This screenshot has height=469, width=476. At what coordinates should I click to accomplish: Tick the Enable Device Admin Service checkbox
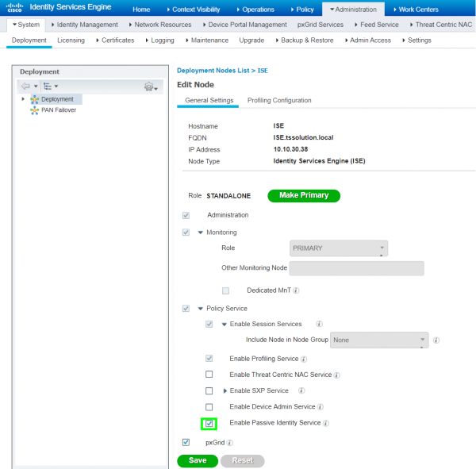point(209,407)
